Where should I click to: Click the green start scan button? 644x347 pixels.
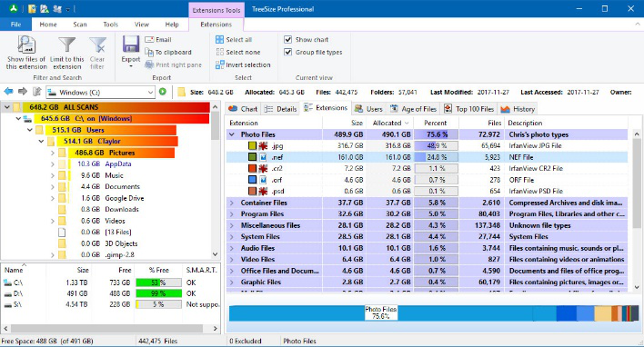pos(163,92)
